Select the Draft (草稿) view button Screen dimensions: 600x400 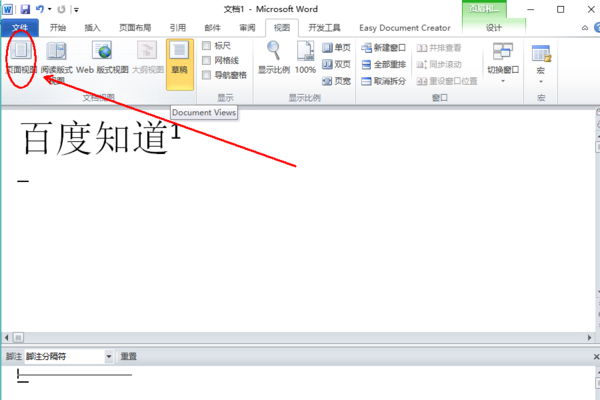pos(179,64)
